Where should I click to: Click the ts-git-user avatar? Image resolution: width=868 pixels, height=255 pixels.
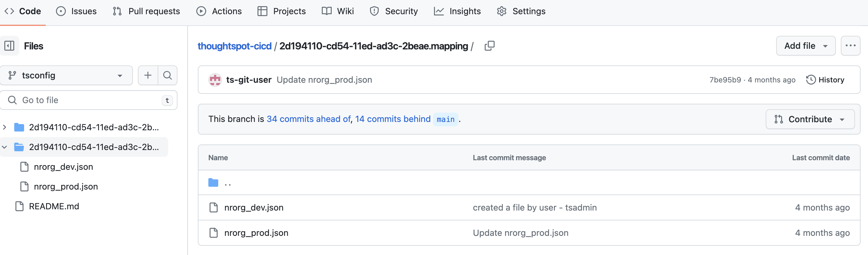[x=215, y=80]
